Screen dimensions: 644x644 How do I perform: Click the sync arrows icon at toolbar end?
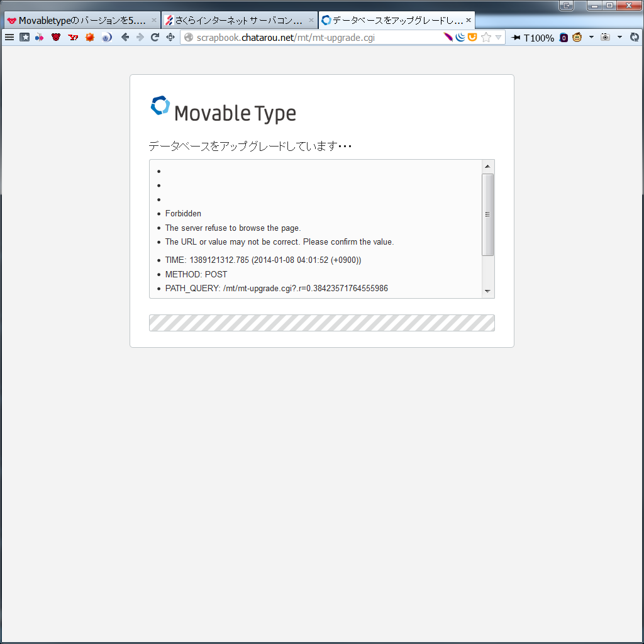635,37
